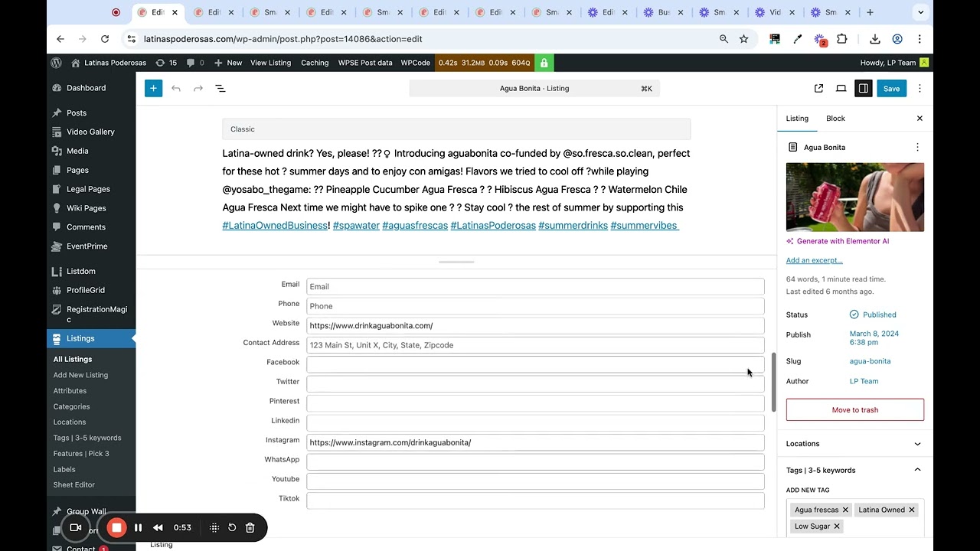Remove the Agua frescas tag

[x=845, y=510]
